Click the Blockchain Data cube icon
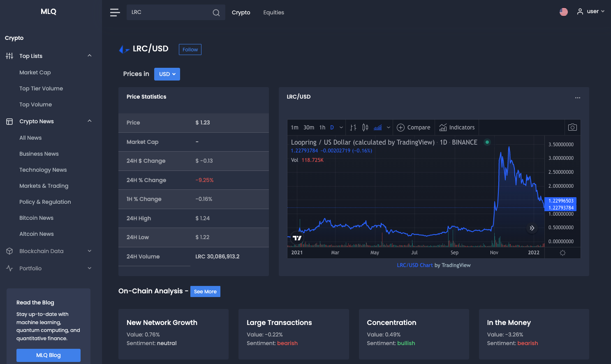 9,251
